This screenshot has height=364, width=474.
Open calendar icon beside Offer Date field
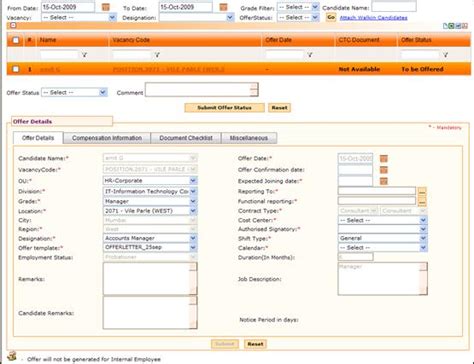pyautogui.click(x=384, y=158)
